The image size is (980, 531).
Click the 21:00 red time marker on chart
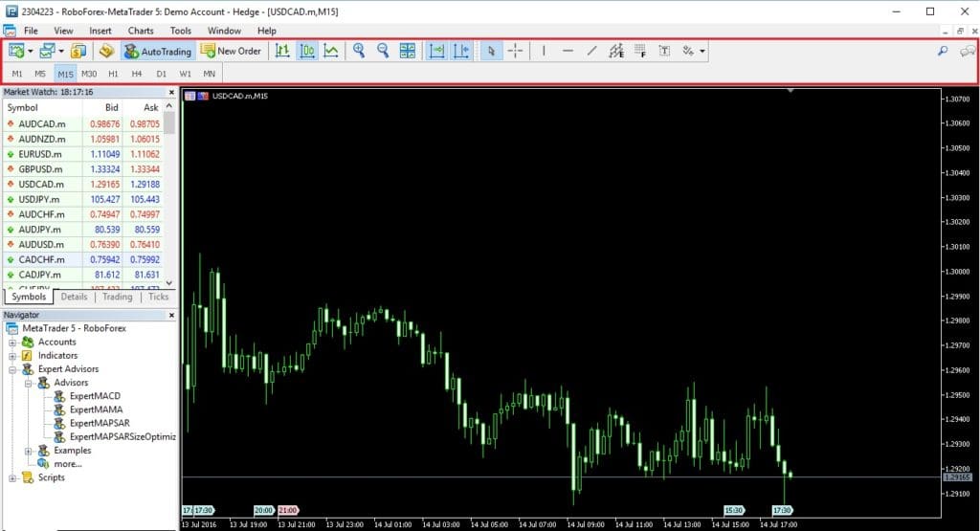click(288, 510)
